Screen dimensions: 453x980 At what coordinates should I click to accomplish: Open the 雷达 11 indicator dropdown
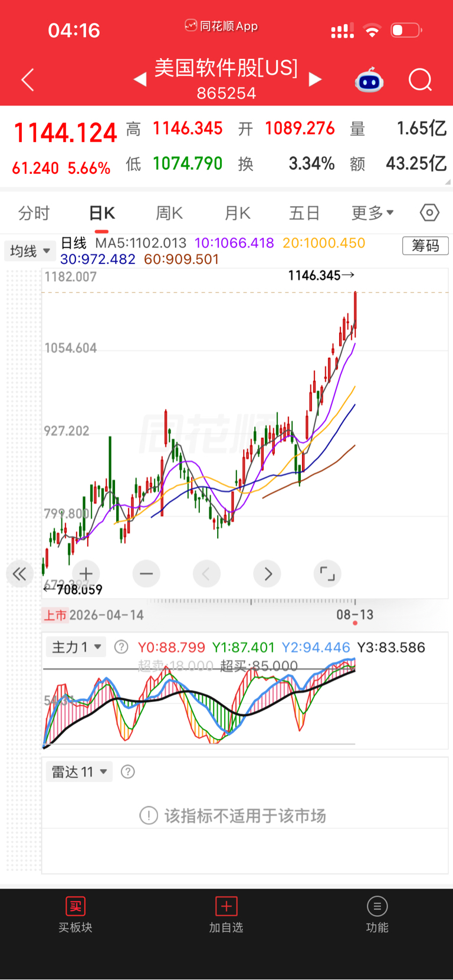(79, 771)
